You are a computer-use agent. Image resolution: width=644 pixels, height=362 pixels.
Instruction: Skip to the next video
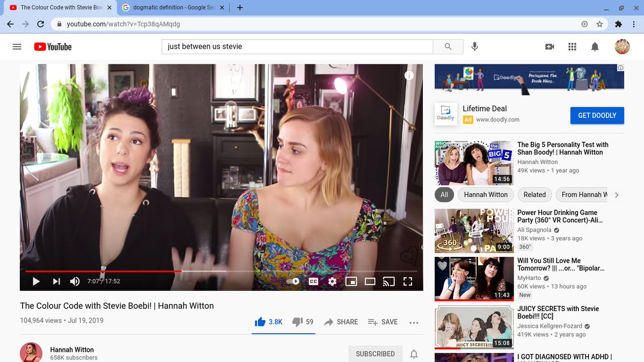(56, 281)
